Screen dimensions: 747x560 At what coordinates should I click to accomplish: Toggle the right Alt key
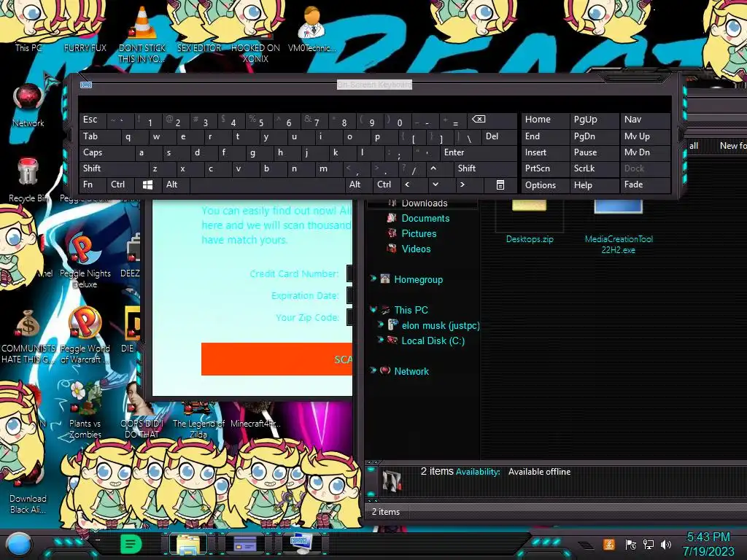(359, 184)
